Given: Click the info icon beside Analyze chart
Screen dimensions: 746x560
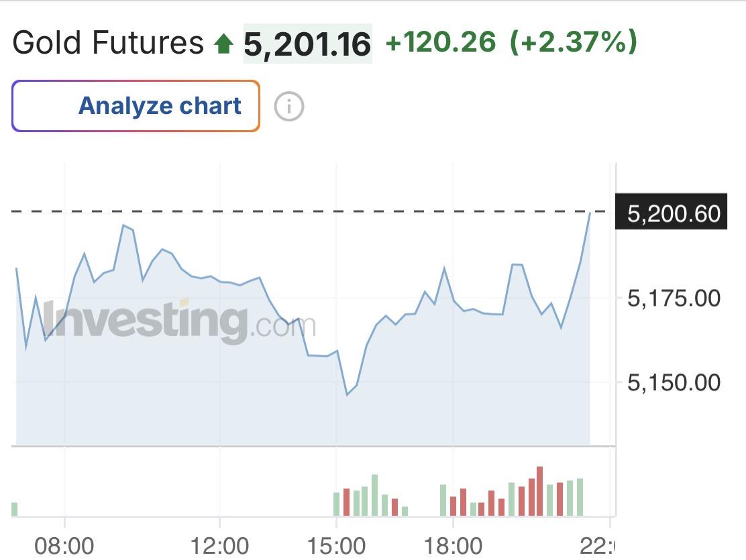Looking at the screenshot, I should pyautogui.click(x=289, y=107).
